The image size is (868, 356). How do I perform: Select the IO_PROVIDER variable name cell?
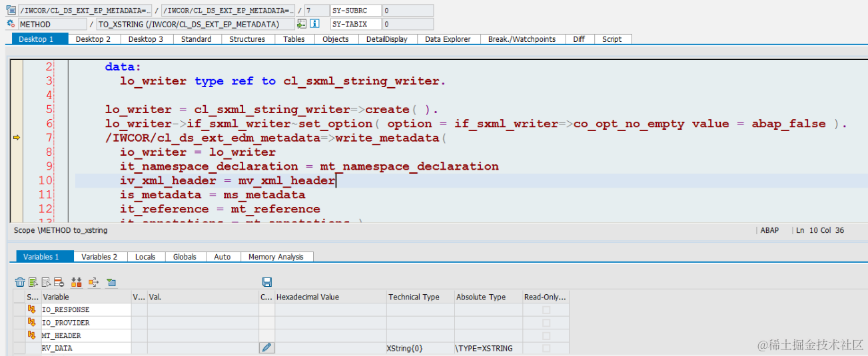coord(86,323)
